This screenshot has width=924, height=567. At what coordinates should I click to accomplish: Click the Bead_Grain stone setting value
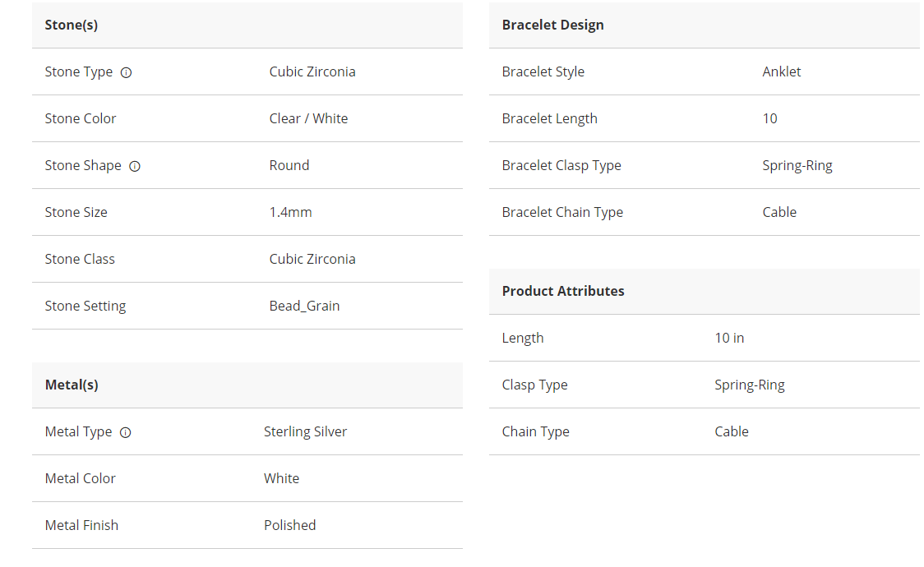(x=304, y=306)
